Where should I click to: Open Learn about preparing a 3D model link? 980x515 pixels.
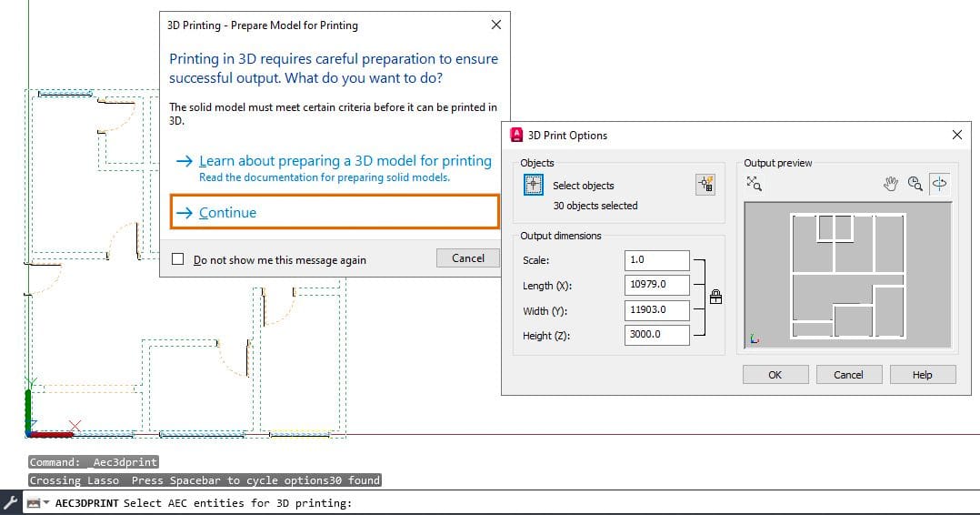345,161
